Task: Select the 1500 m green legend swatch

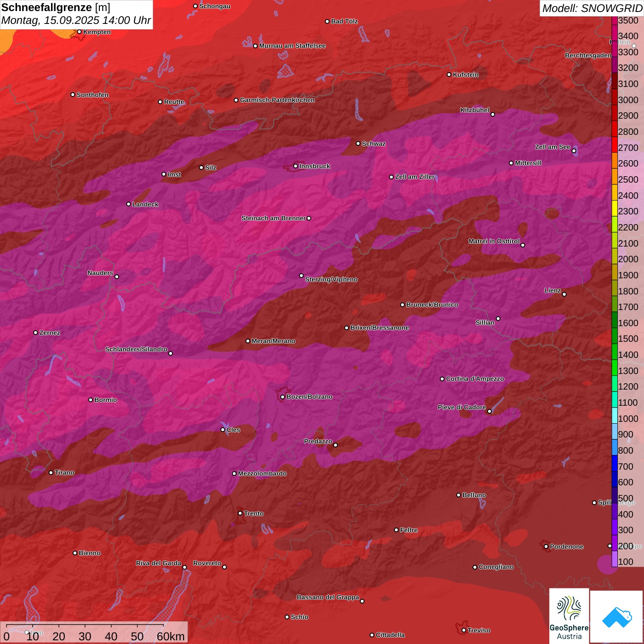Action: tap(615, 335)
